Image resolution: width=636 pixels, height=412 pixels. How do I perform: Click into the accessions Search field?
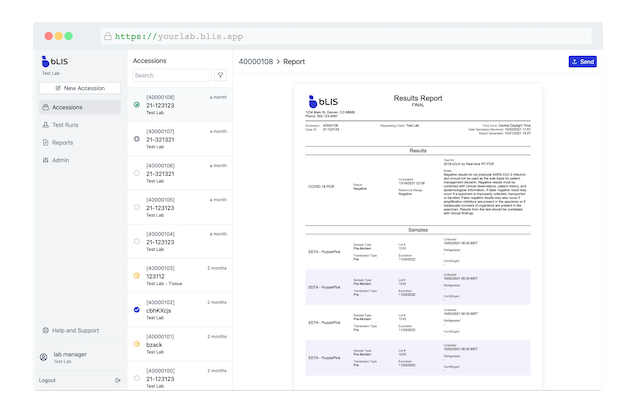pyautogui.click(x=172, y=75)
